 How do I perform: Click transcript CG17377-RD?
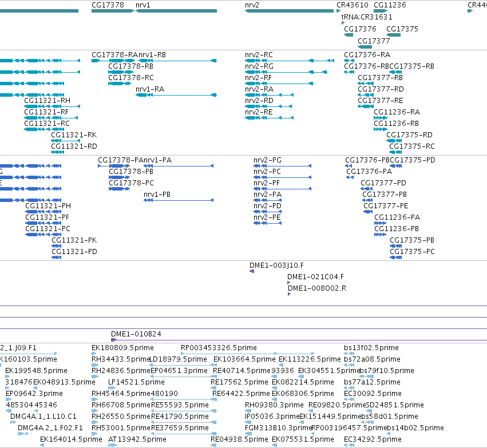366,94
